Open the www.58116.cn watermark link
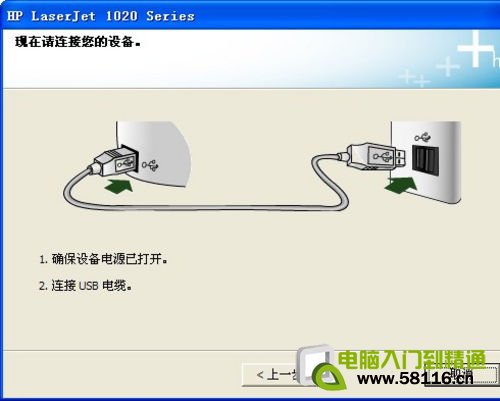The image size is (500, 401). pos(415,378)
